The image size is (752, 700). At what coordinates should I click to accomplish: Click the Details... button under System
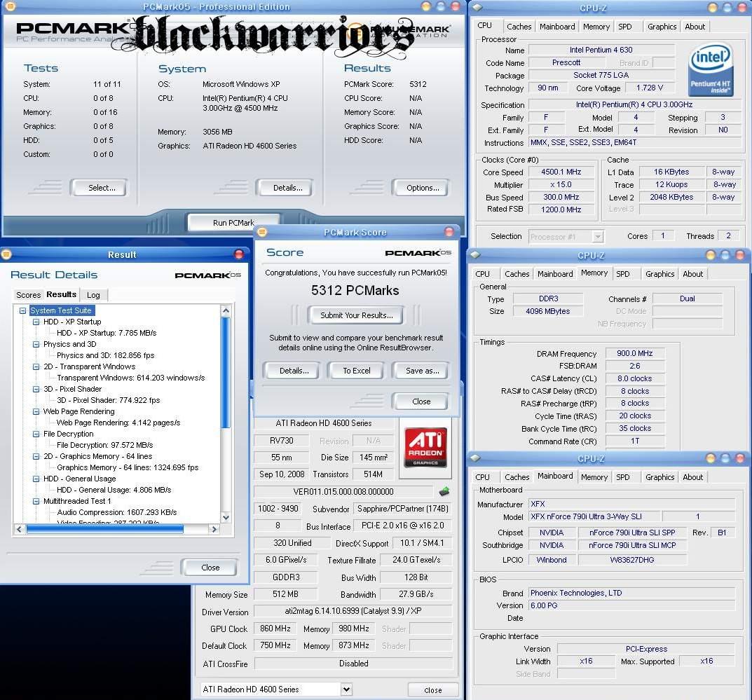285,188
